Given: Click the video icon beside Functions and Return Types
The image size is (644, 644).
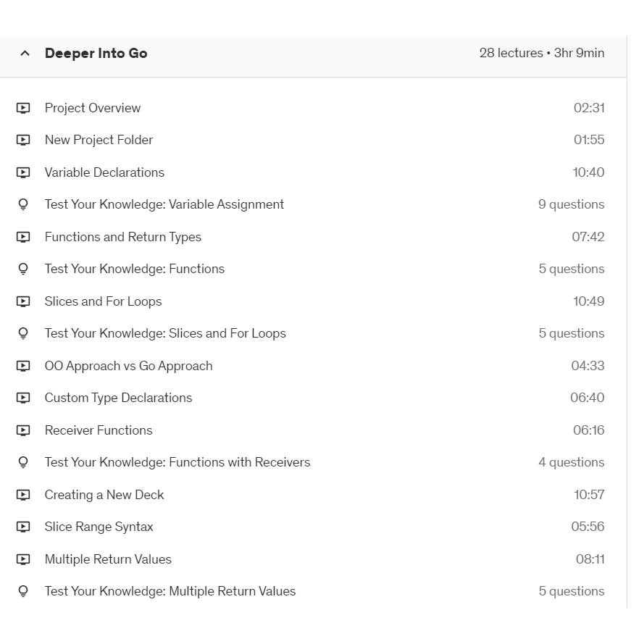Looking at the screenshot, I should click(23, 237).
